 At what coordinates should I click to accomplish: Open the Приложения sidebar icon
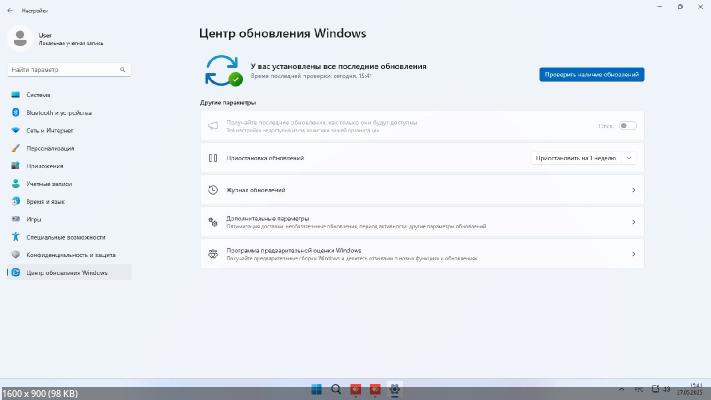tap(15, 166)
